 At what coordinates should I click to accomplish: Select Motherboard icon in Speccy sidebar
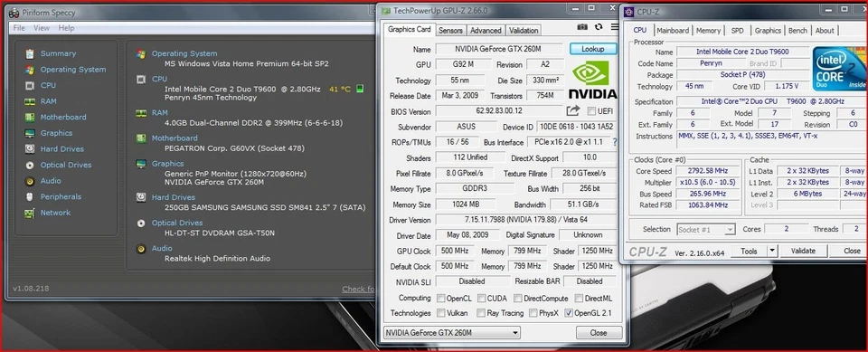30,118
